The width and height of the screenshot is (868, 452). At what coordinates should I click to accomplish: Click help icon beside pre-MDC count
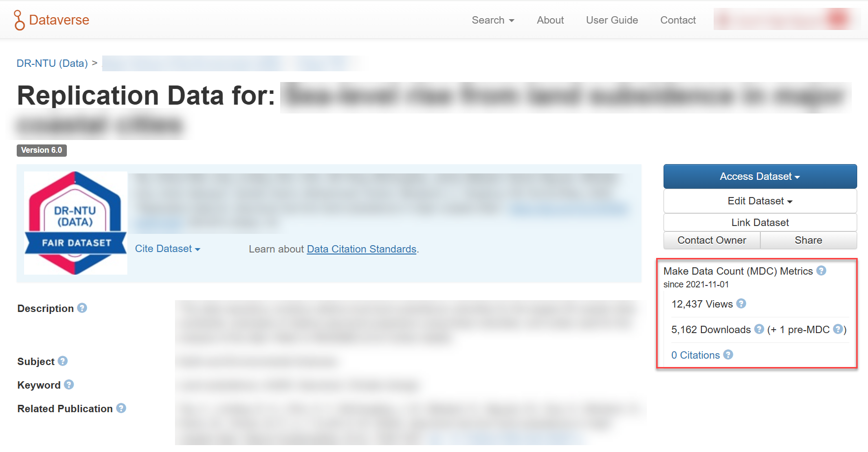tap(838, 329)
